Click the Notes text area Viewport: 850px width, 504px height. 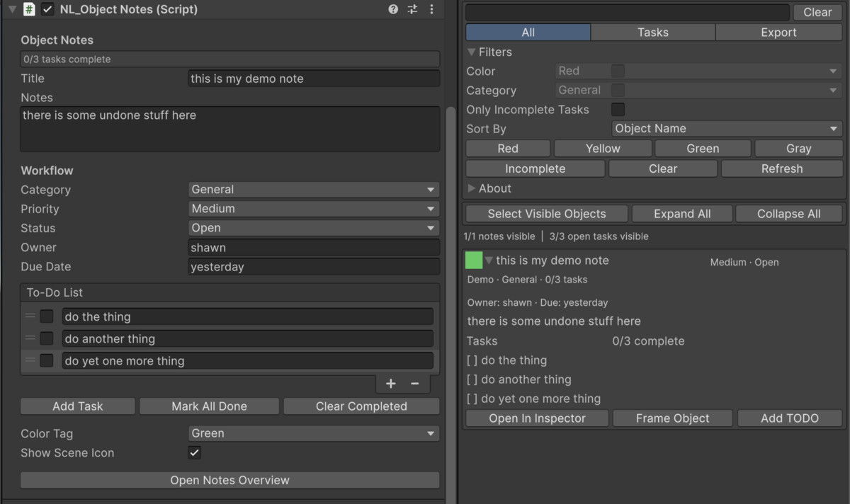(x=230, y=129)
